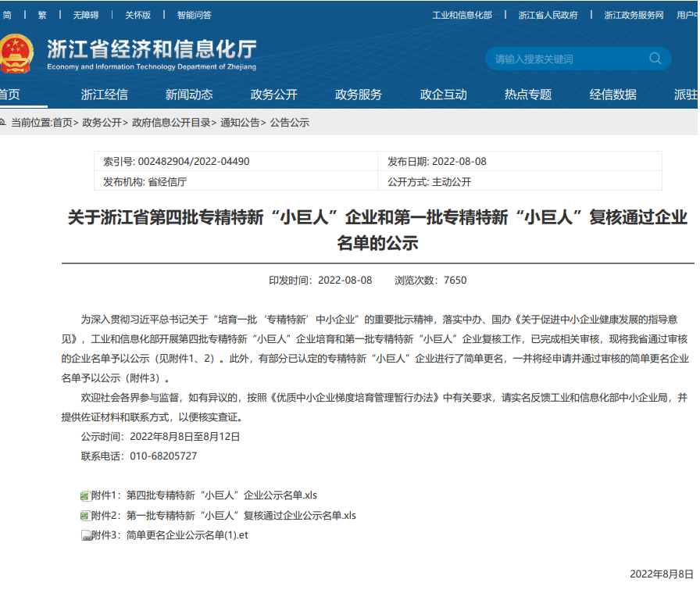Select the 政务服务 navigation tab
Image resolution: width=700 pixels, height=590 pixels.
click(x=359, y=95)
